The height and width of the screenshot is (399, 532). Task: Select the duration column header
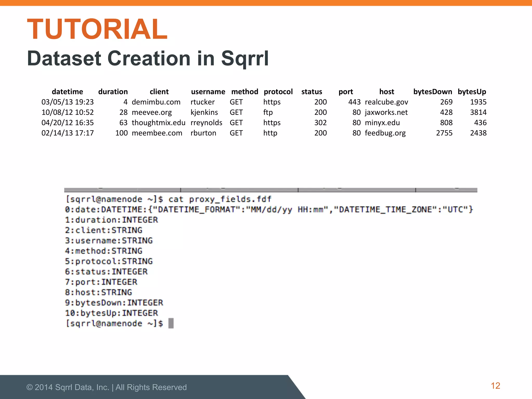[113, 92]
